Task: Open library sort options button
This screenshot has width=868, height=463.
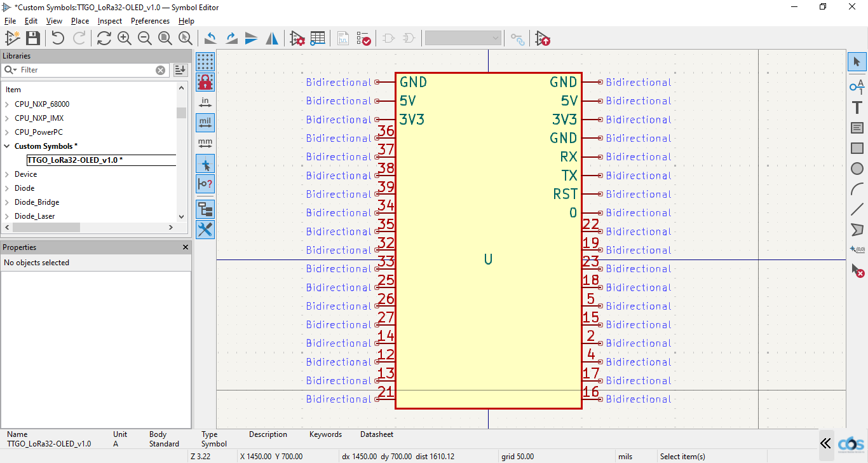Action: pos(180,70)
